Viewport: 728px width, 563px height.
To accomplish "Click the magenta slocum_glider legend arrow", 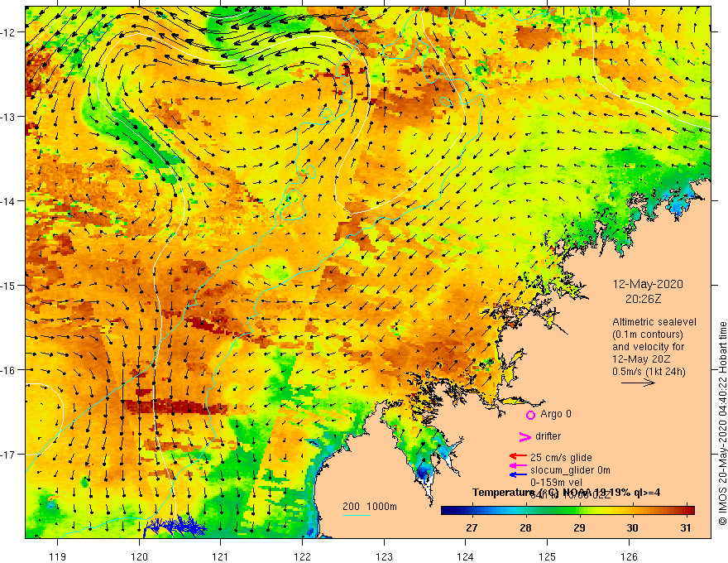I will pos(518,465).
